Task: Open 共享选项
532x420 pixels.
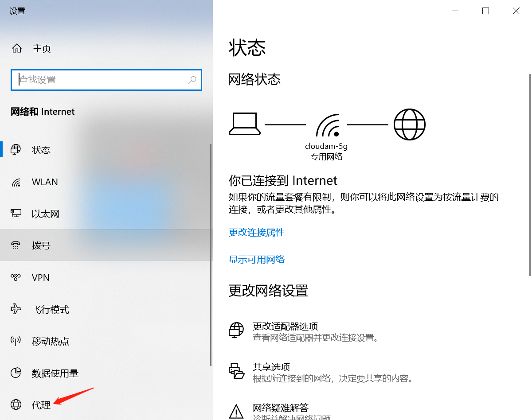Action: tap(271, 367)
